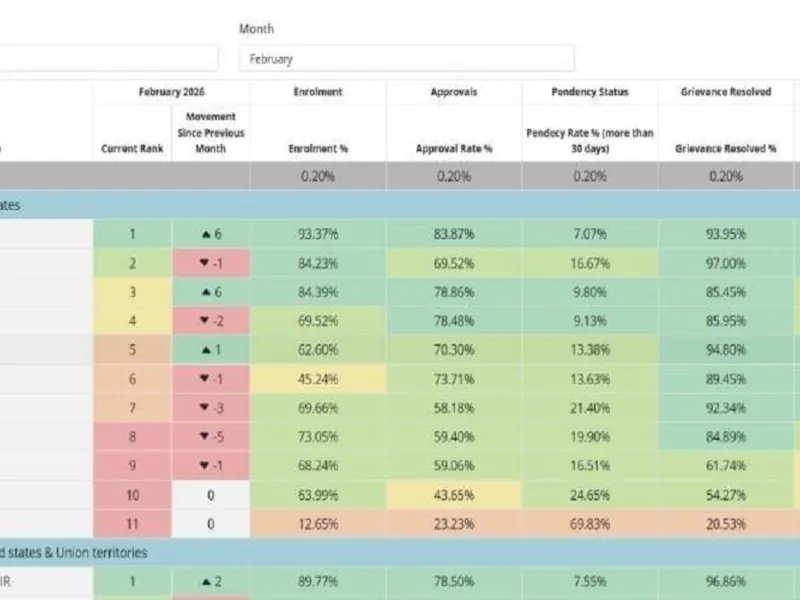Click the down arrow showing -5 for rank 8

(x=205, y=436)
